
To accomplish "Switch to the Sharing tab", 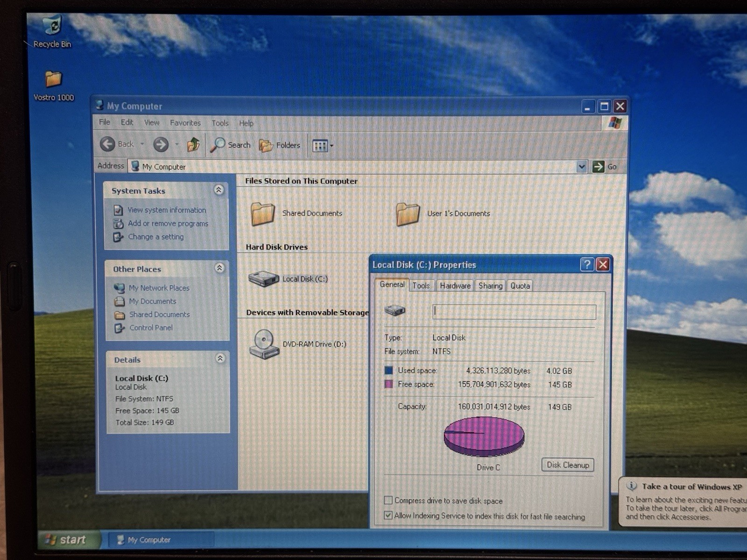I will [x=490, y=286].
